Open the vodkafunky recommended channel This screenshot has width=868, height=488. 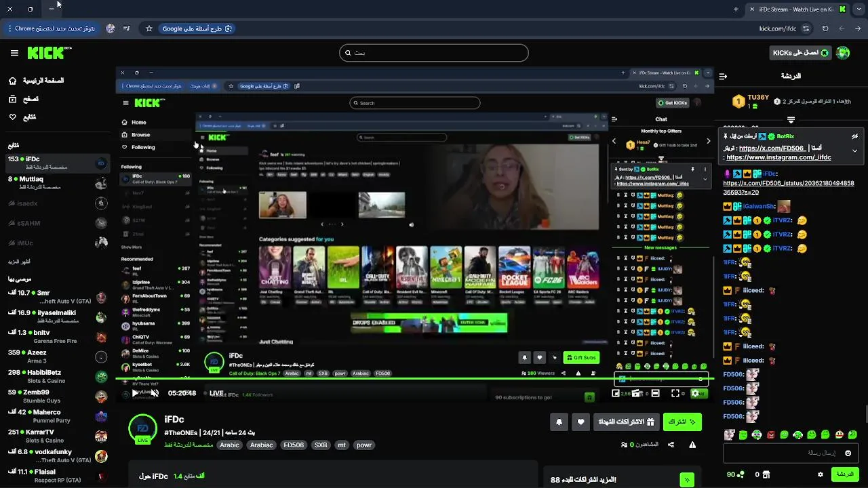[58, 455]
